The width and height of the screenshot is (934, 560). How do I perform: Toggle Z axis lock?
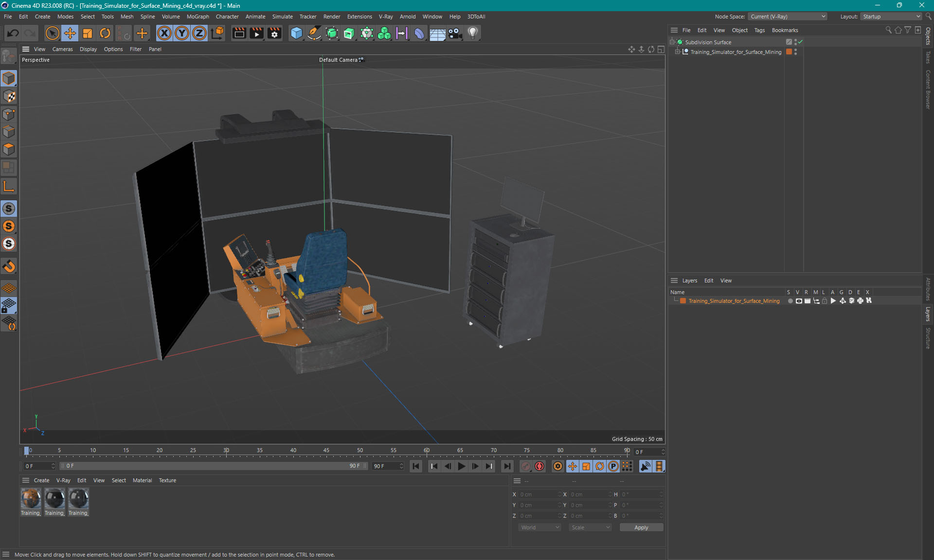(199, 33)
